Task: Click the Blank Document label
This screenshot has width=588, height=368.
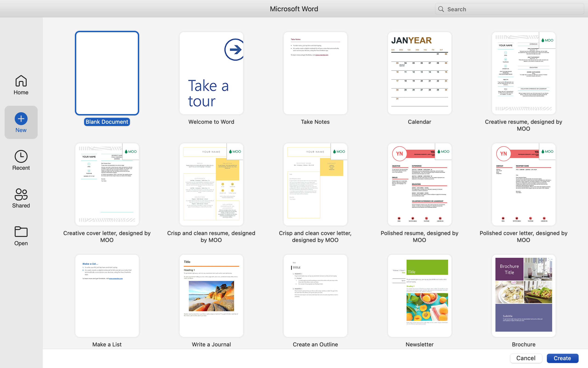Action: tap(107, 122)
